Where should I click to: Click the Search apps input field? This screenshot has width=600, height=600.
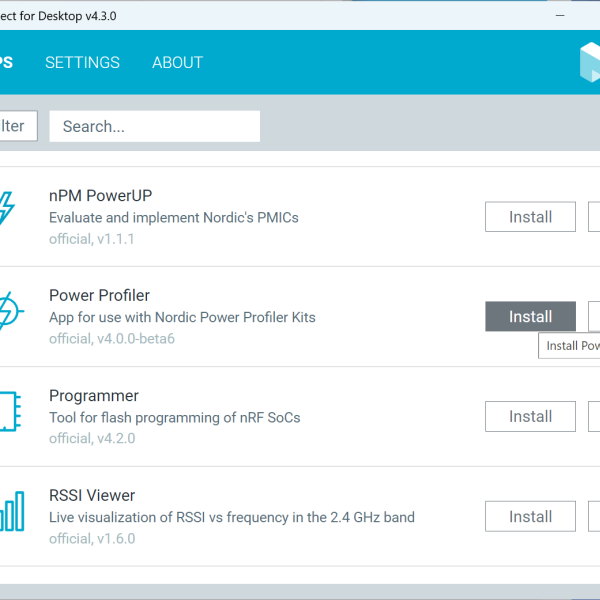pos(155,126)
